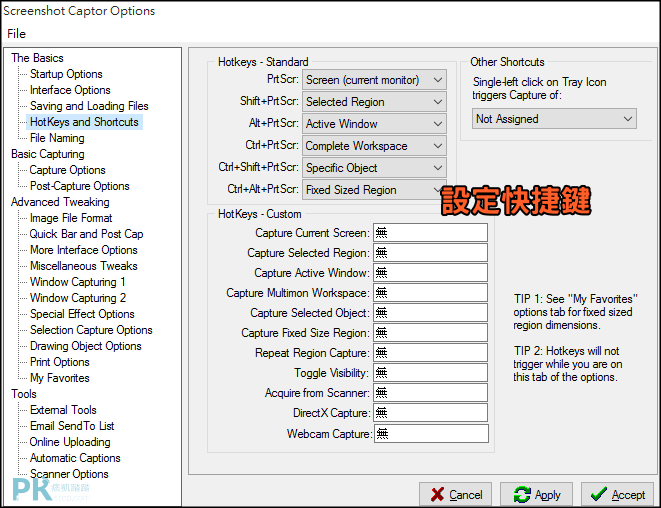661x508 pixels.
Task: Open Capture Options page
Action: (x=67, y=170)
